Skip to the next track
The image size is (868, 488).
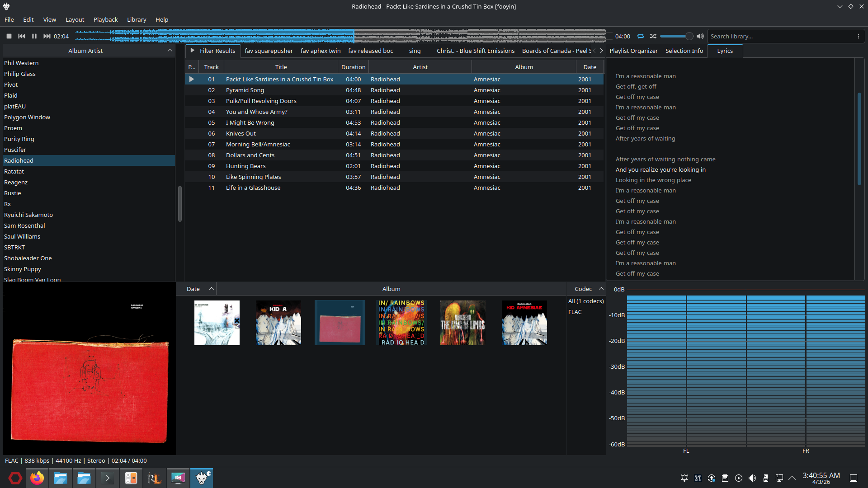coord(47,36)
